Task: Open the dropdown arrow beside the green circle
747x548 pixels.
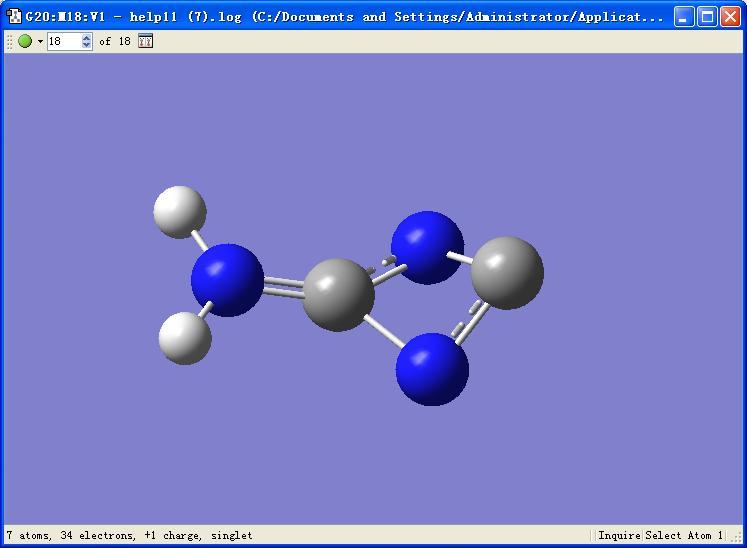Action: [x=40, y=42]
